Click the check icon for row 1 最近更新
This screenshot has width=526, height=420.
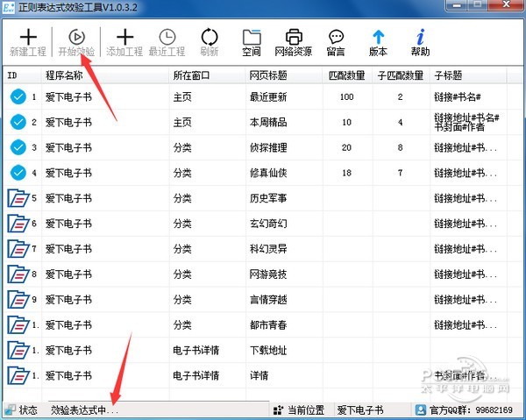tap(18, 97)
